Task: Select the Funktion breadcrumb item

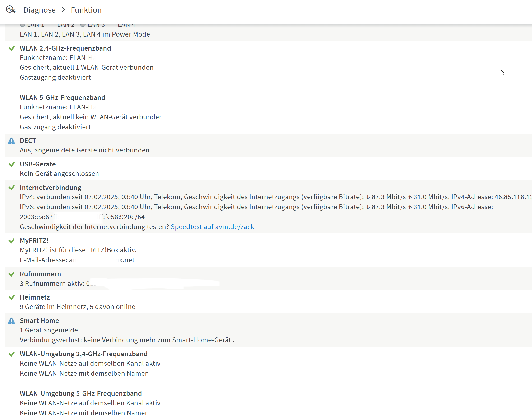Action: [86, 10]
